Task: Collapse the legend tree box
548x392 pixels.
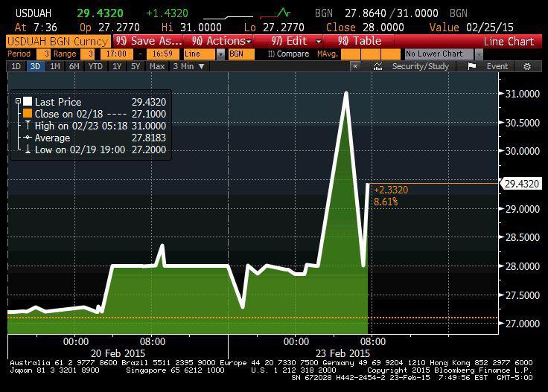Action: (18, 102)
